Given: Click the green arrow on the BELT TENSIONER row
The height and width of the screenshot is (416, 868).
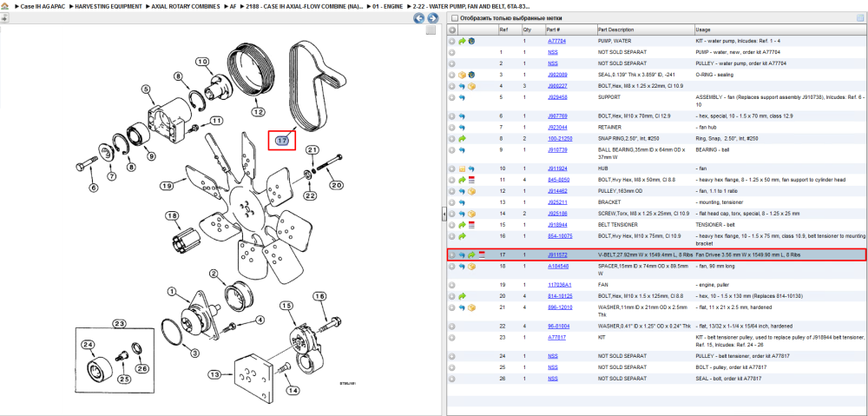Looking at the screenshot, I should (x=462, y=225).
